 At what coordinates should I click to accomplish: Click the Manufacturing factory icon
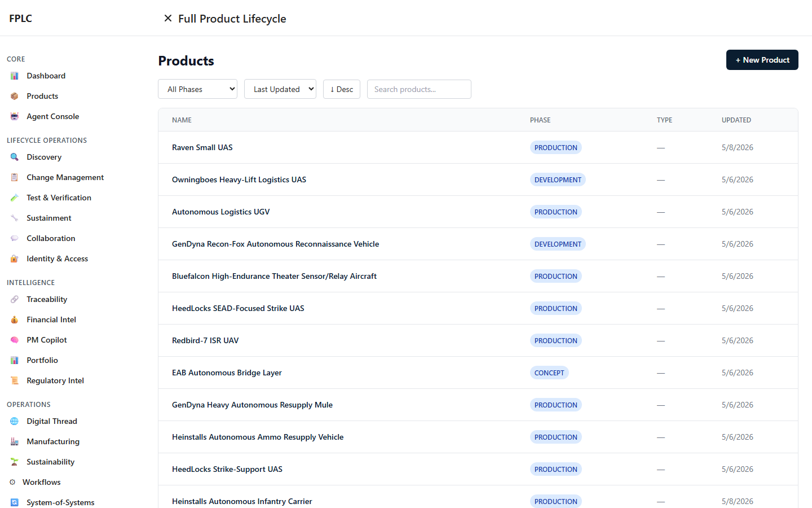click(15, 441)
